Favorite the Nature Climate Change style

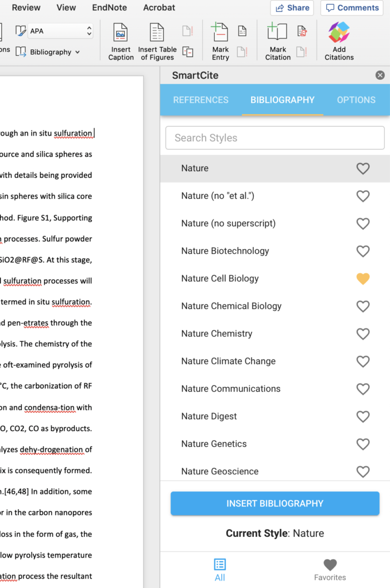[x=362, y=362]
